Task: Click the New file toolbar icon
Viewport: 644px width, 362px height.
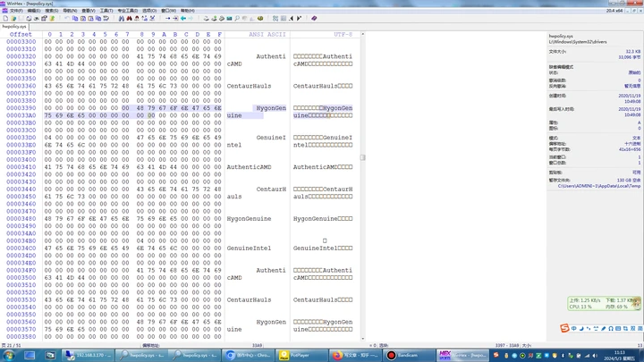Action: tap(5, 18)
